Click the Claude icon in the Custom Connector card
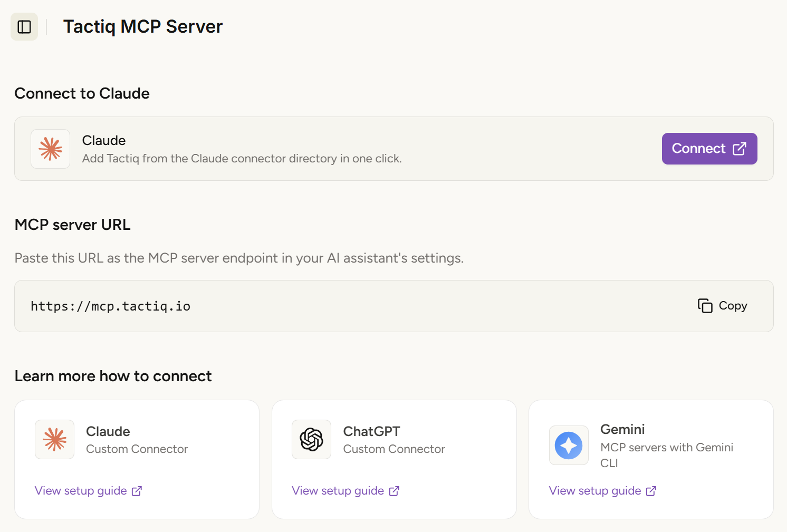Image resolution: width=787 pixels, height=532 pixels. click(x=55, y=440)
